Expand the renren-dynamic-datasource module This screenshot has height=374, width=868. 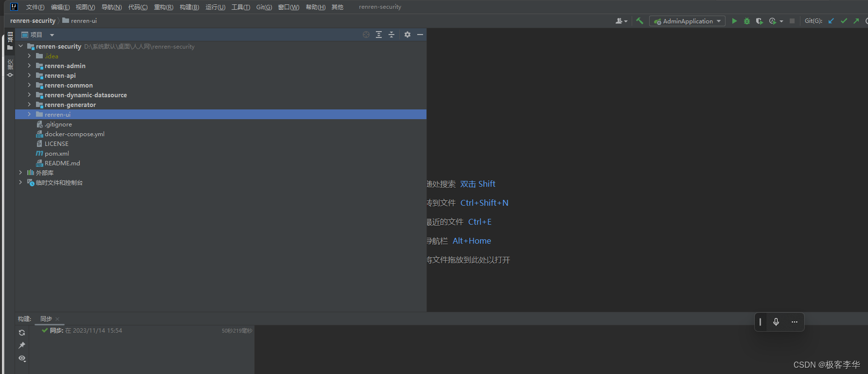(x=29, y=95)
